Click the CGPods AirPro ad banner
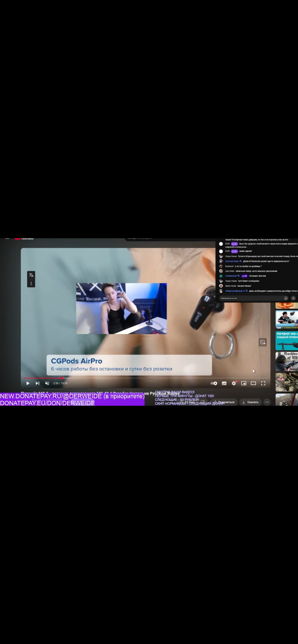 pyautogui.click(x=129, y=365)
